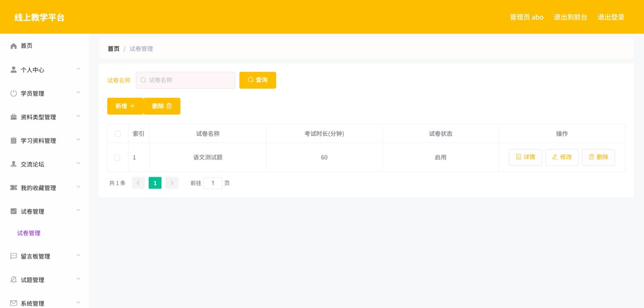Select page 1 in pagination
This screenshot has height=308, width=644.
coord(155,183)
